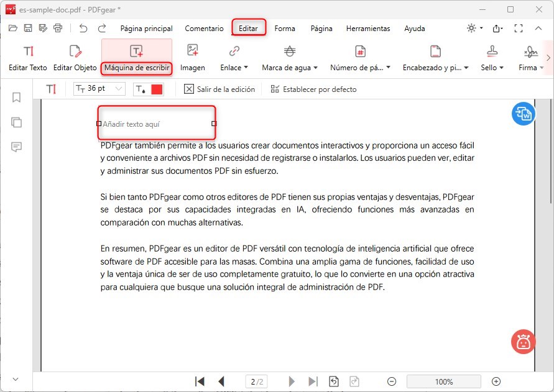Open the Herramientas tab
Screen dimensions: 554x392
[x=368, y=29]
